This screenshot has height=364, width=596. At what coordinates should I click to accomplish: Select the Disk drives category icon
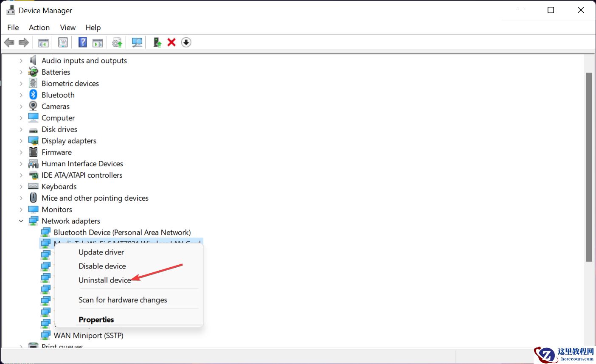(33, 130)
